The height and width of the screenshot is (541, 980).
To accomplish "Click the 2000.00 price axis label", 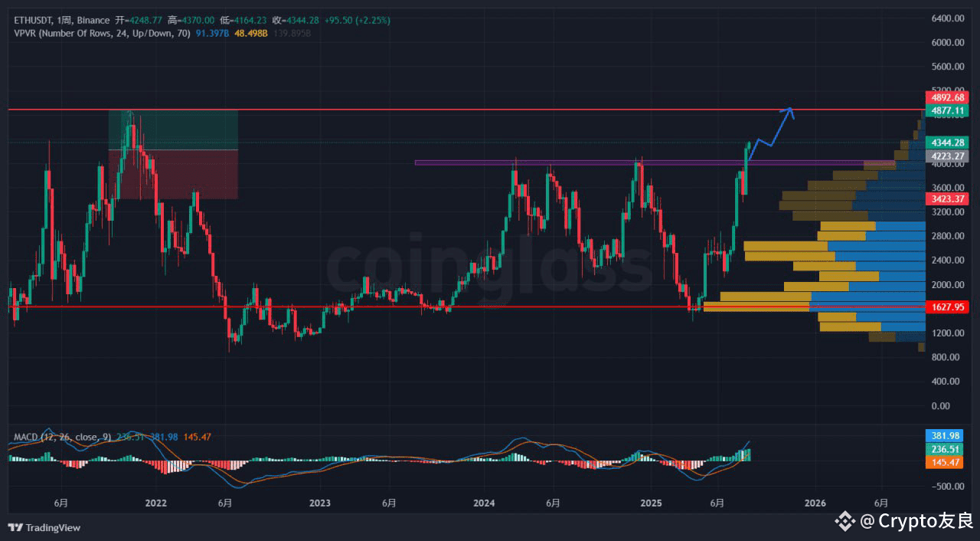I will click(x=948, y=285).
